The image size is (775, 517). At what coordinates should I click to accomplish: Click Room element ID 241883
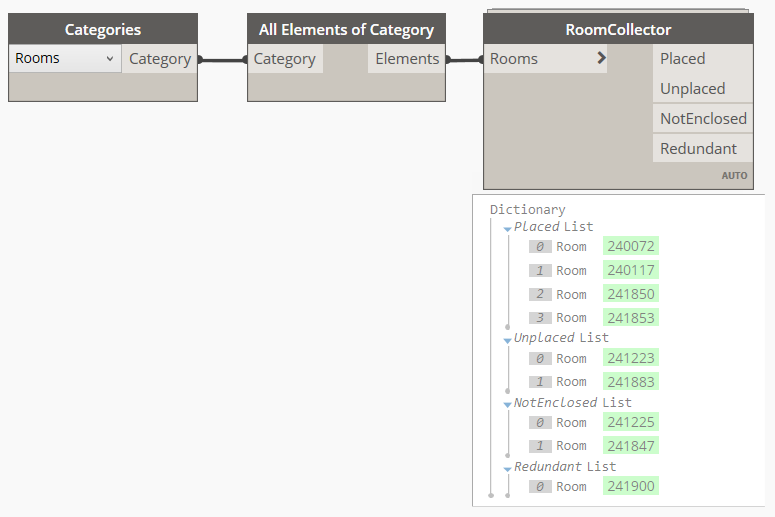[631, 382]
